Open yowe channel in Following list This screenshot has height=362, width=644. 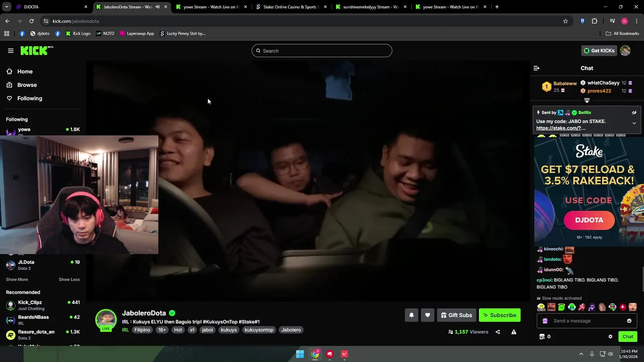click(x=24, y=129)
